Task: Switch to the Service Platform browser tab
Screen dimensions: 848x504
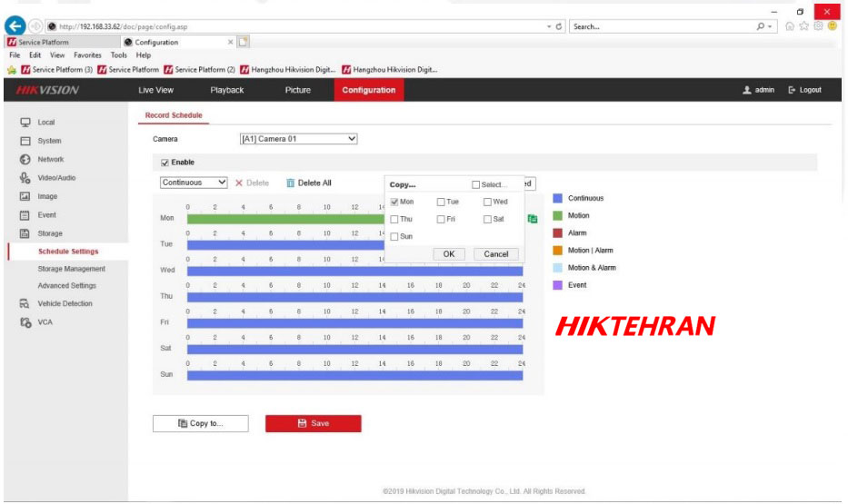Action: click(x=61, y=42)
